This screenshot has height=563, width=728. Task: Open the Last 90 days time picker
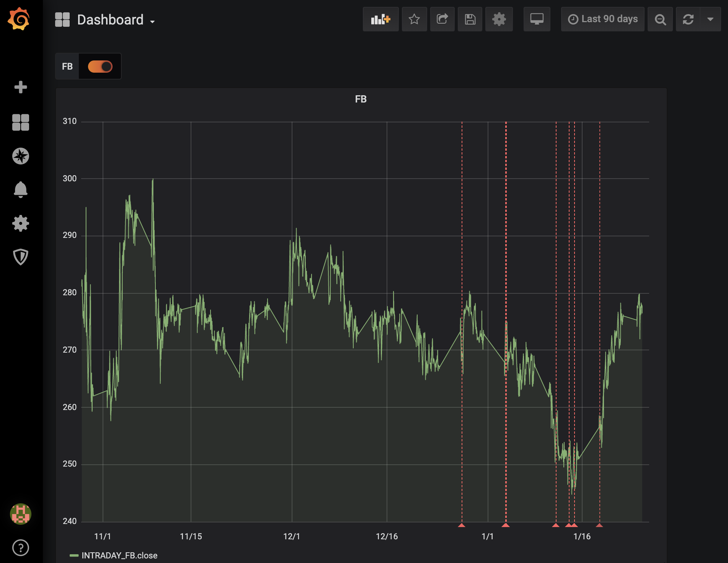pyautogui.click(x=602, y=19)
